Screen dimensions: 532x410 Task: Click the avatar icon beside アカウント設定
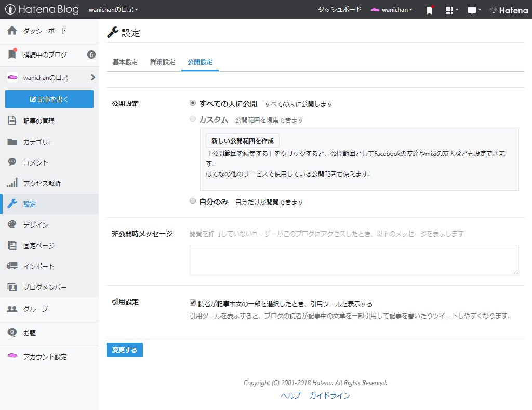[x=12, y=356]
